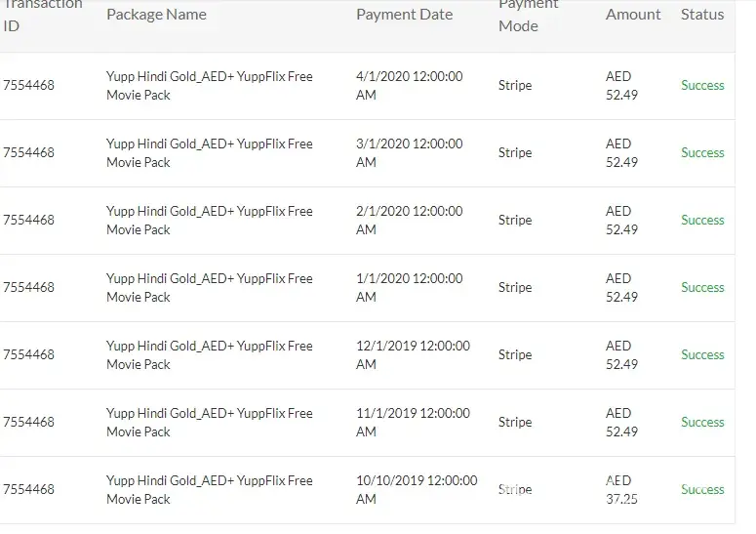Click Stripe payment mode in the 11/1/2019 row
Image resolution: width=756 pixels, height=534 pixels.
(515, 423)
